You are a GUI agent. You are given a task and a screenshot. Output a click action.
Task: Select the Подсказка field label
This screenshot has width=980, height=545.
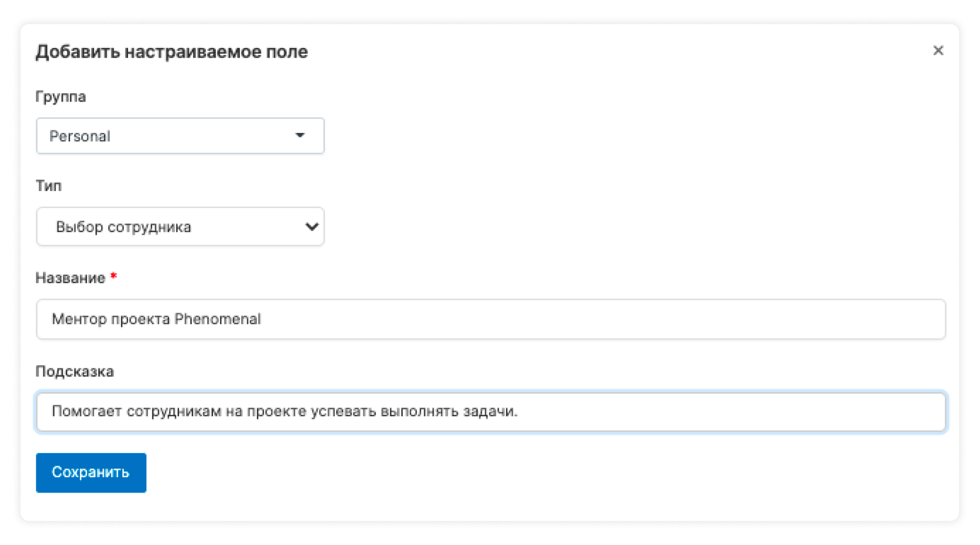(x=75, y=371)
